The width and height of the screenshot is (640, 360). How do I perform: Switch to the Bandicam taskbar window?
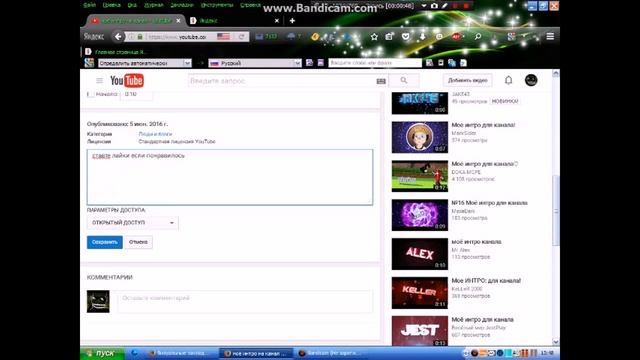point(330,353)
